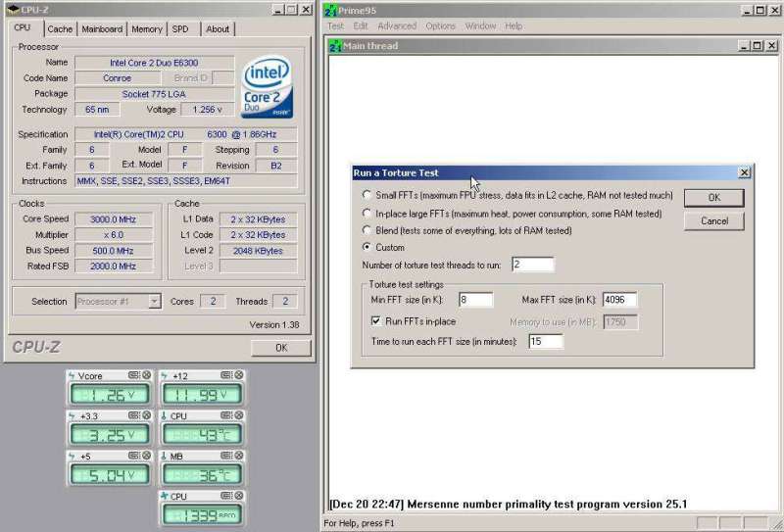The width and height of the screenshot is (784, 532).
Task: Open the Options menu in Prime95
Action: point(440,26)
